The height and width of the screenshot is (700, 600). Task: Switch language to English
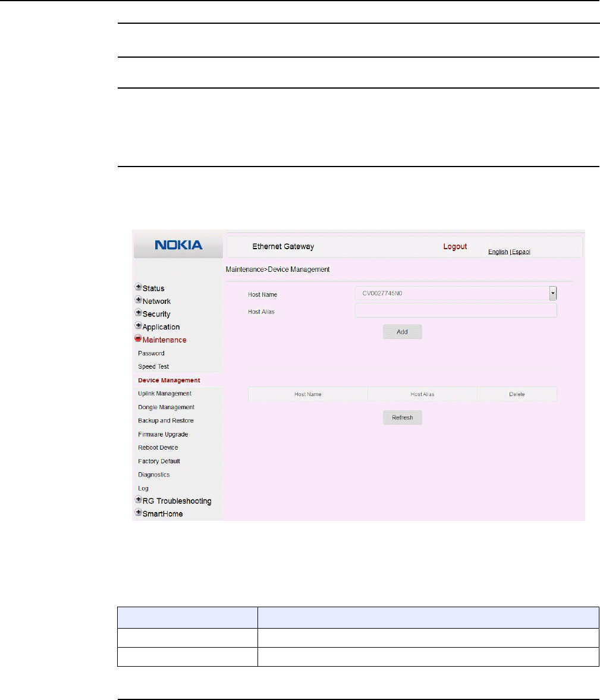(x=498, y=252)
